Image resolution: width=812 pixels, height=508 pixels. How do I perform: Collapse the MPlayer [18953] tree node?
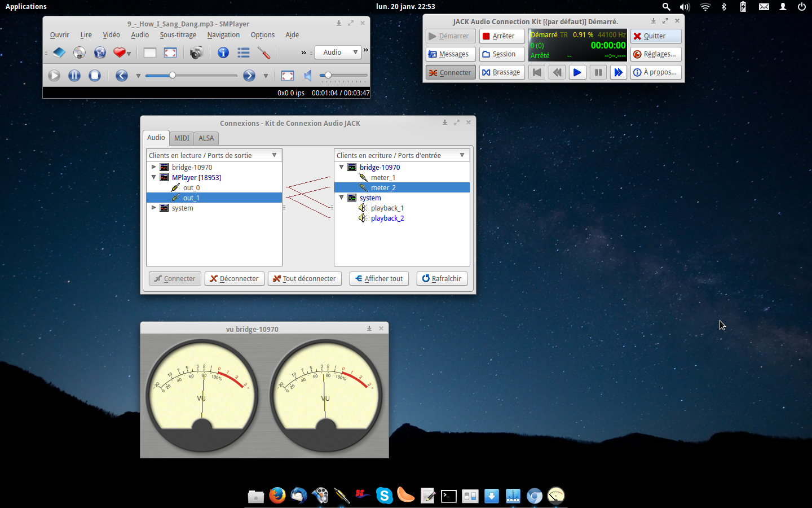(153, 177)
